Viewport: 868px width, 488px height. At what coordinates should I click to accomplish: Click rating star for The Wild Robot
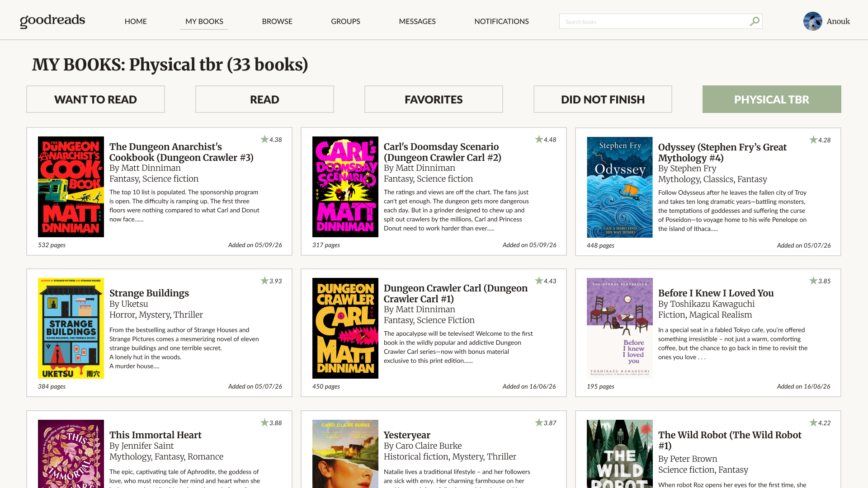pyautogui.click(x=813, y=422)
